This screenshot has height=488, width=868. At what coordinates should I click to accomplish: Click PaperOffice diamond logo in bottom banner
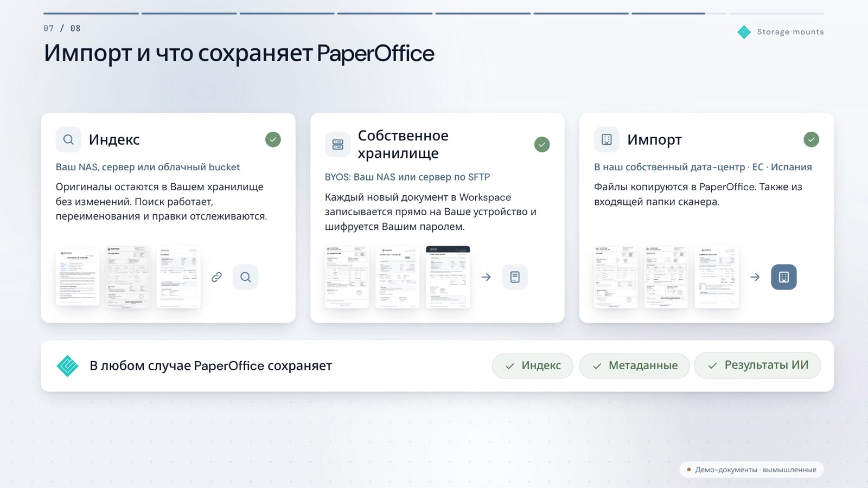67,366
